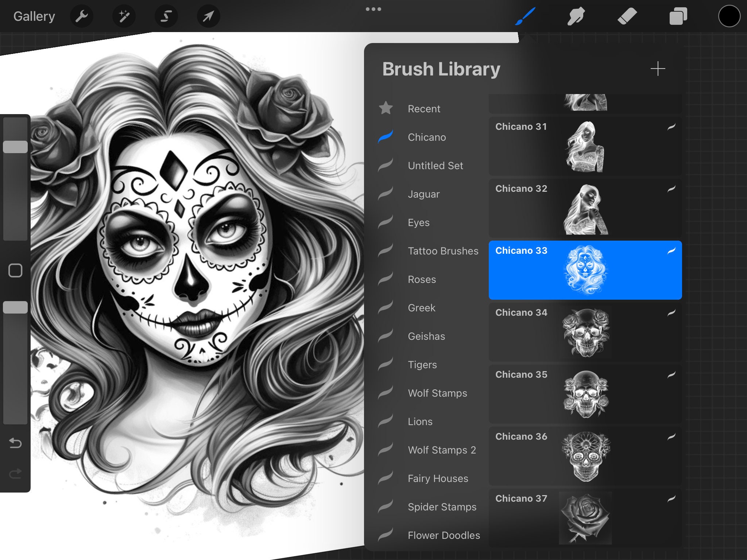Image resolution: width=747 pixels, height=560 pixels.
Task: Tap the stroke marker on Chicano 36 row
Action: coord(671,437)
